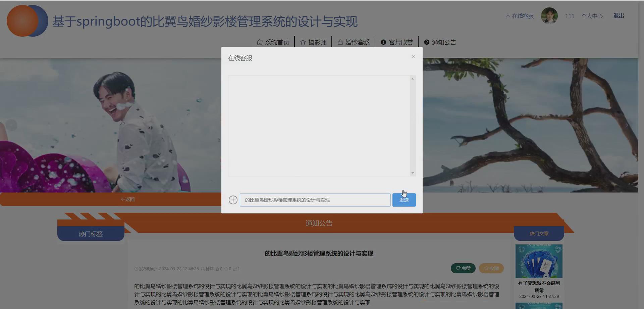Click the home icon beside 系统首页

coord(260,42)
